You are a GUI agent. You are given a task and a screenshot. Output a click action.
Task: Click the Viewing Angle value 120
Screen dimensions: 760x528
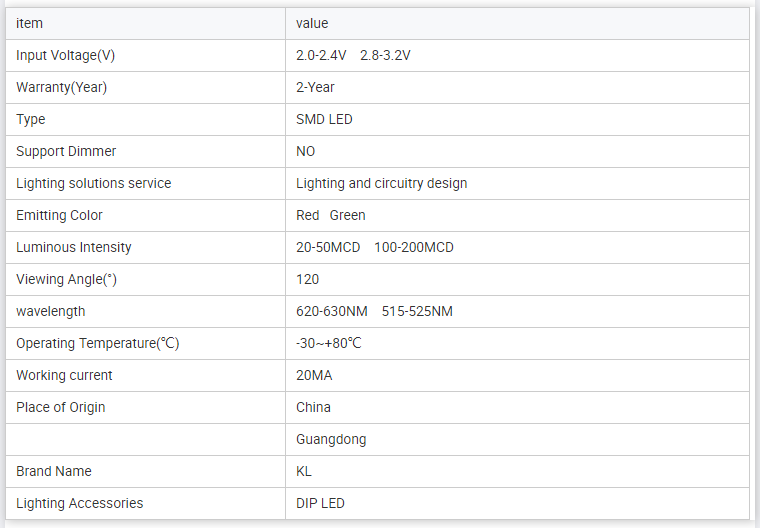pyautogui.click(x=307, y=279)
